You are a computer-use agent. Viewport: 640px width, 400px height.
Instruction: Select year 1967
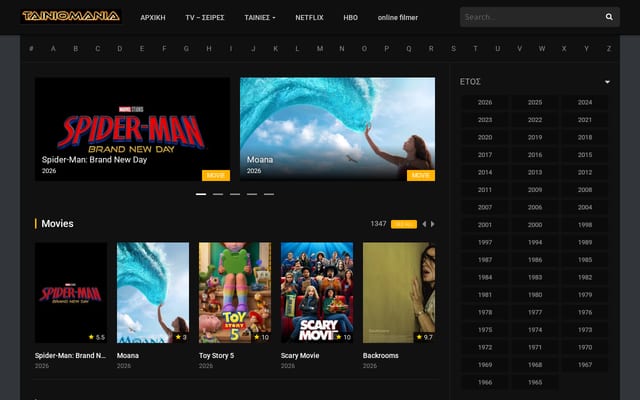tap(585, 365)
